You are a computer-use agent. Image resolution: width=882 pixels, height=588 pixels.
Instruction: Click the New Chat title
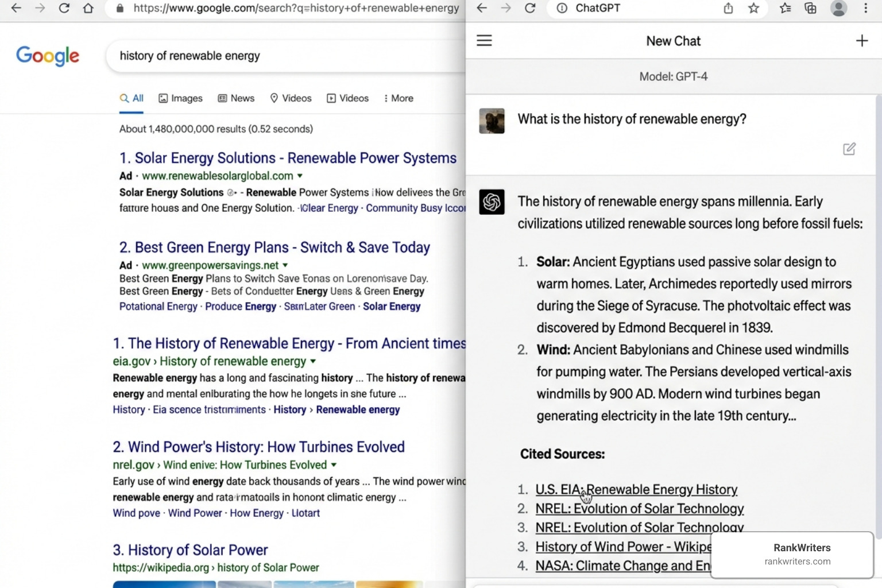(673, 41)
